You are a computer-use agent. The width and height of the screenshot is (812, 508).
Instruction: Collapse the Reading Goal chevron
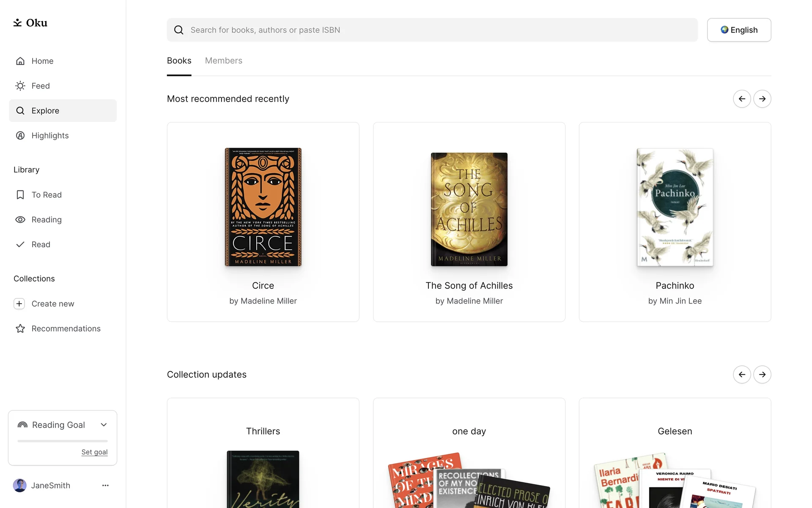coord(104,425)
